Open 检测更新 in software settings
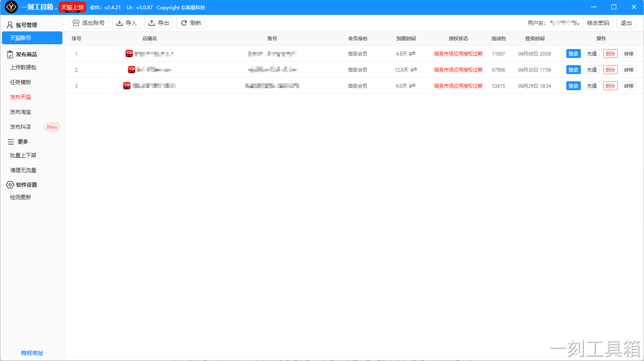644x361 pixels. (21, 197)
